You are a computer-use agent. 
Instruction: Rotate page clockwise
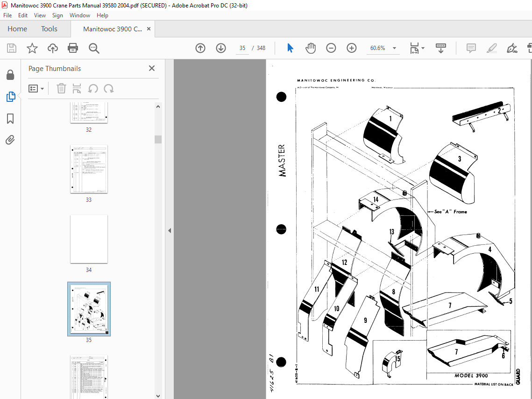point(108,89)
